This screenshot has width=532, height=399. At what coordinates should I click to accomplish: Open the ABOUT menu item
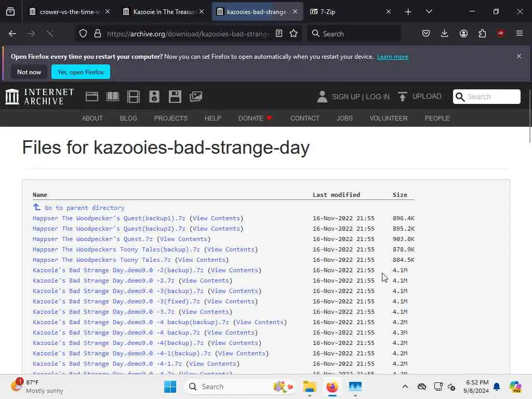92,118
